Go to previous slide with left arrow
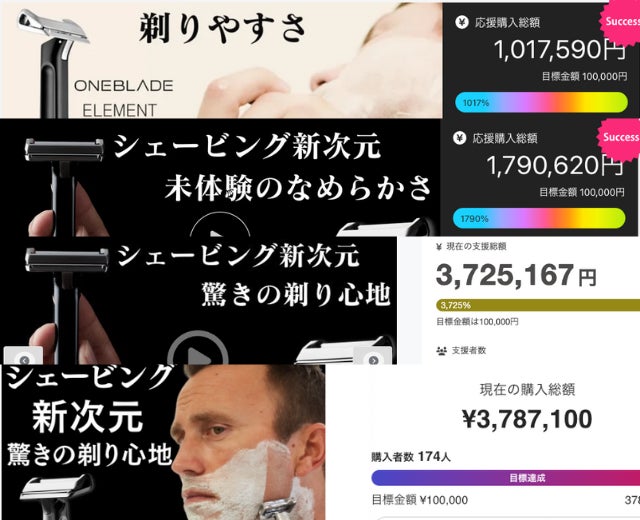Image resolution: width=640 pixels, height=520 pixels. coord(24,360)
